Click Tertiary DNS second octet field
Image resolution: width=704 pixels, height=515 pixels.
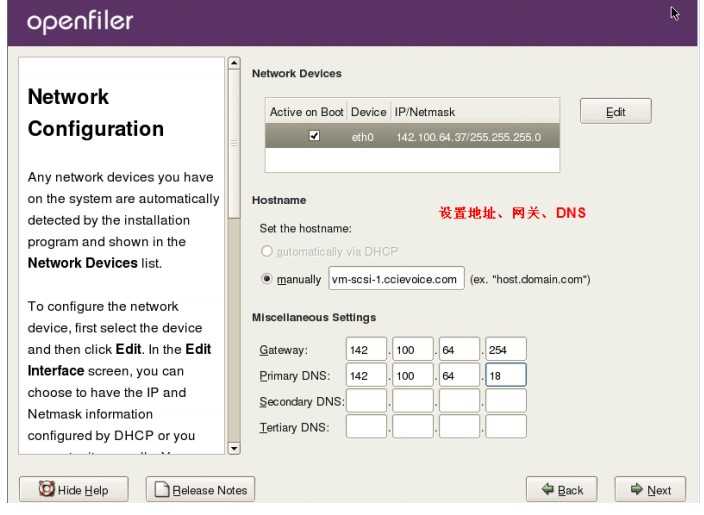[413, 427]
